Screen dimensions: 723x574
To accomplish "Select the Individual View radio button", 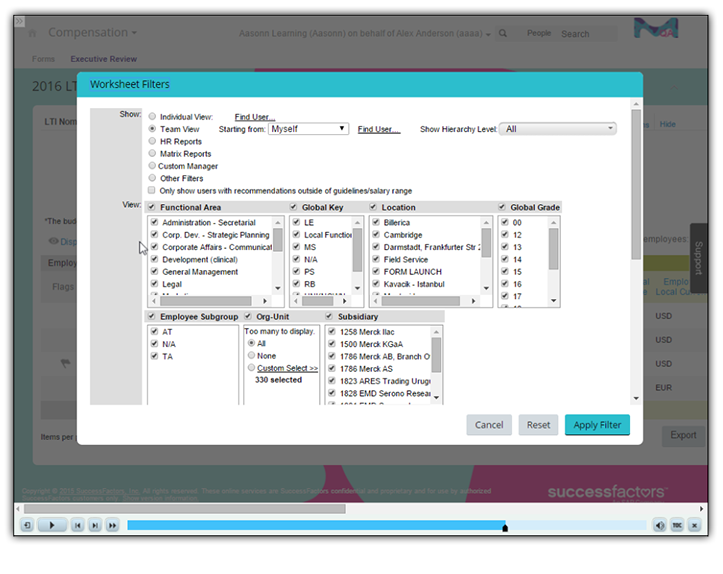I will [152, 117].
